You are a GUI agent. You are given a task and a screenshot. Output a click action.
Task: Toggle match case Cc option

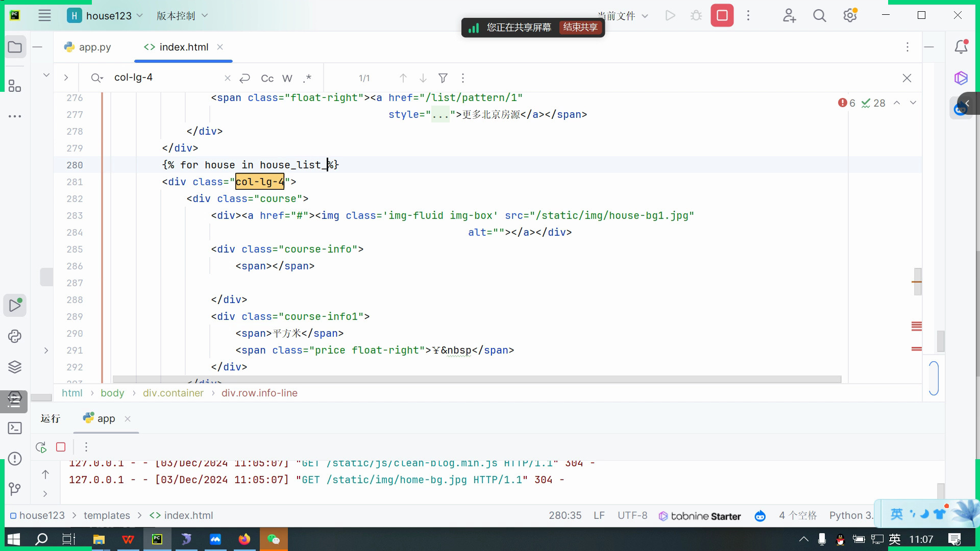267,79
